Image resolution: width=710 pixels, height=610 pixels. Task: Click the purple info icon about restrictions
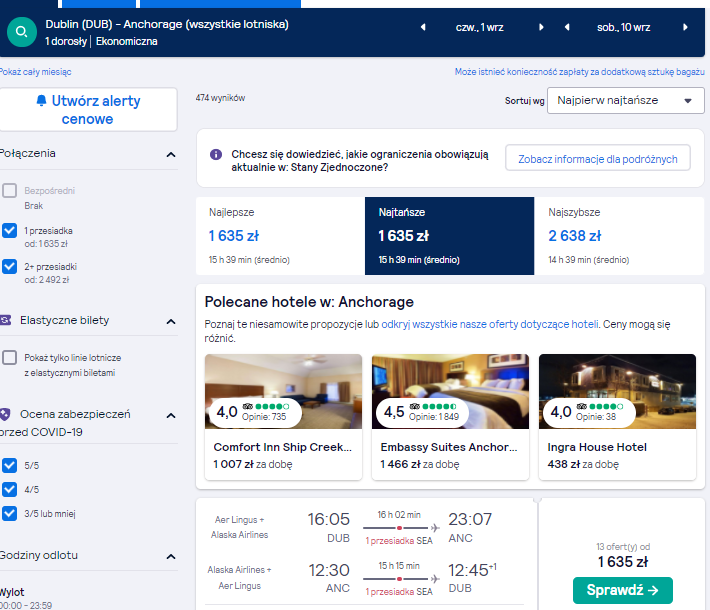[216, 154]
